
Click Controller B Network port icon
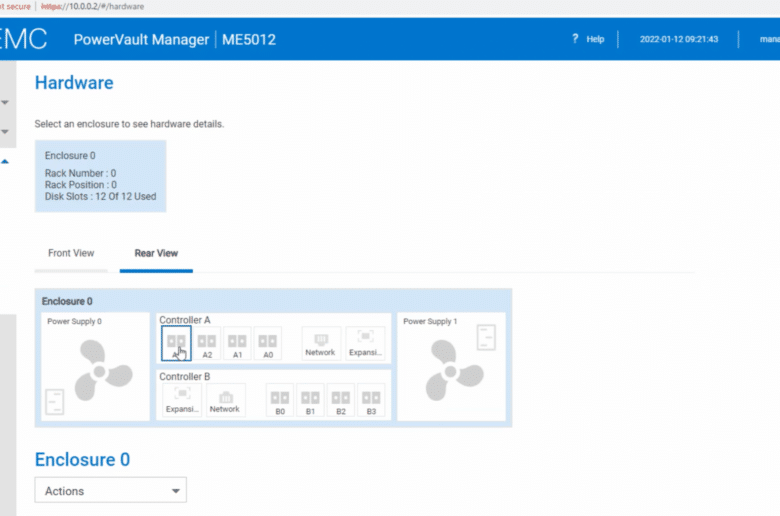click(x=225, y=400)
